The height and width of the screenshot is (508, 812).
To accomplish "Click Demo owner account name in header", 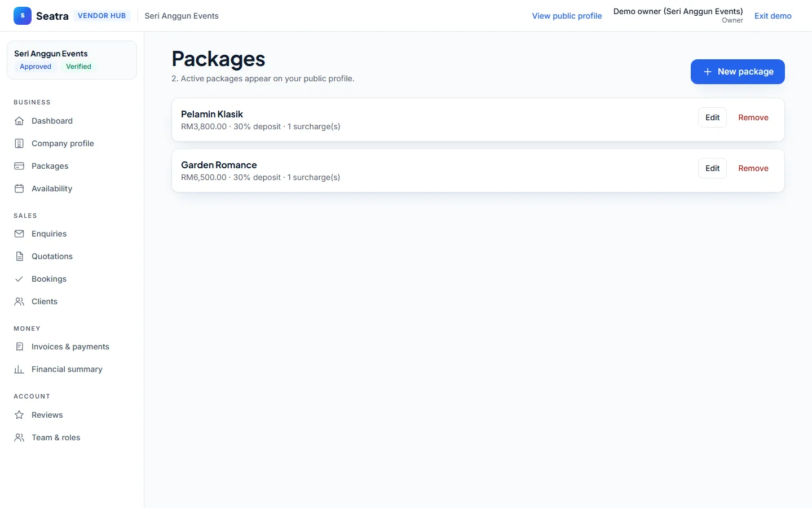I will [678, 11].
